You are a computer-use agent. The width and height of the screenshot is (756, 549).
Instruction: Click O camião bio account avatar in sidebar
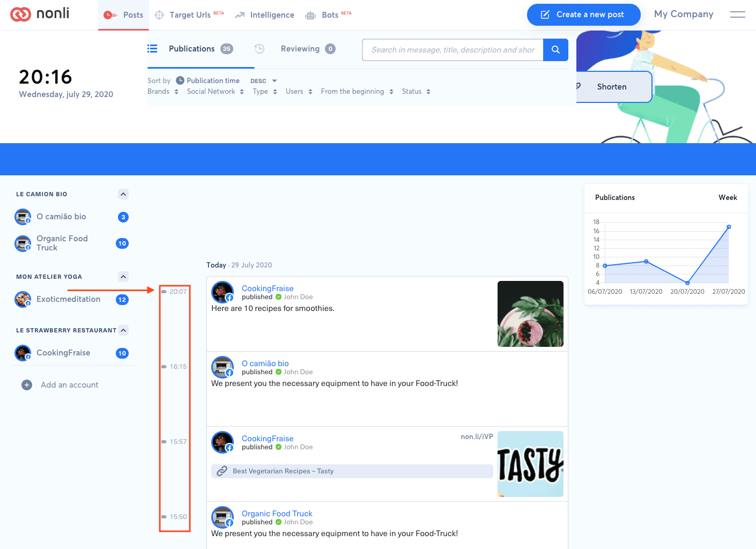(23, 217)
